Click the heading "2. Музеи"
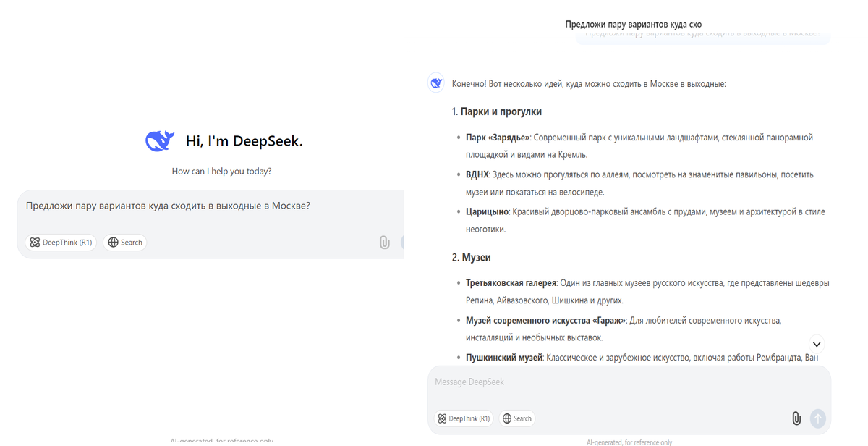868x446 pixels. tap(472, 257)
